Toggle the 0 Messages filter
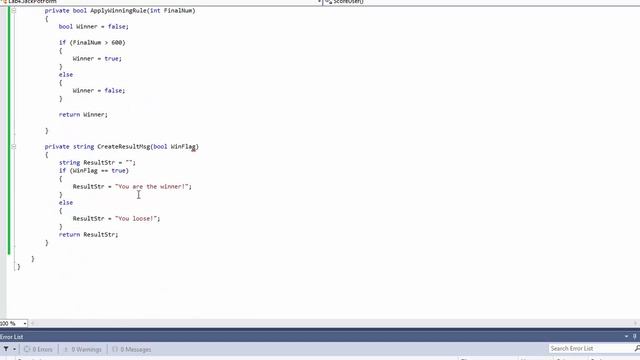The width and height of the screenshot is (640, 360). (x=131, y=349)
